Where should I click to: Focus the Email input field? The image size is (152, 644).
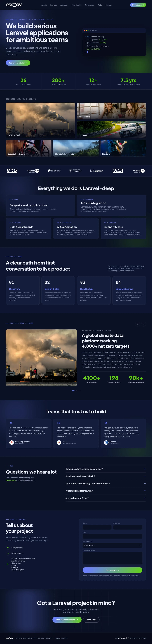tap(112, 536)
